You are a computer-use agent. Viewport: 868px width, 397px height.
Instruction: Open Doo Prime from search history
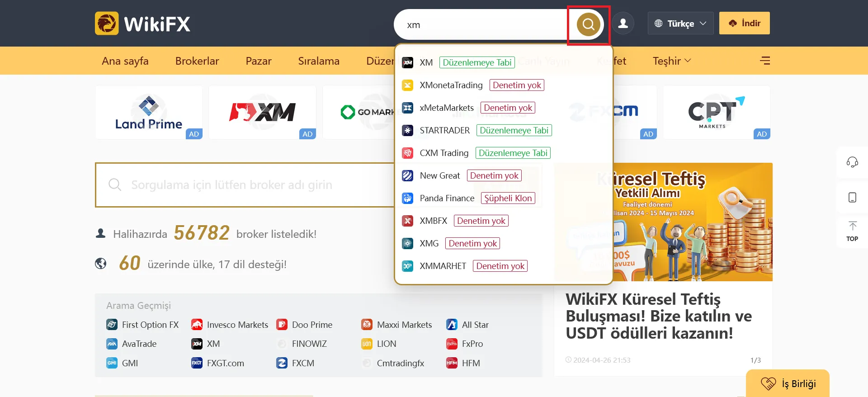(304, 325)
